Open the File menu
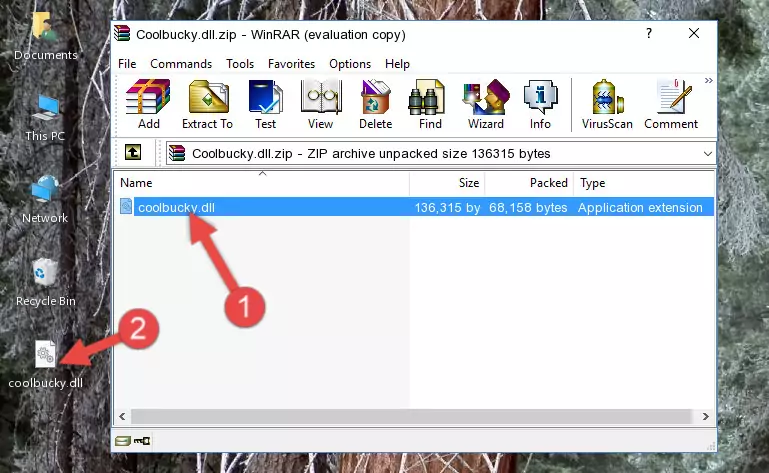Image resolution: width=769 pixels, height=473 pixels. [x=127, y=64]
